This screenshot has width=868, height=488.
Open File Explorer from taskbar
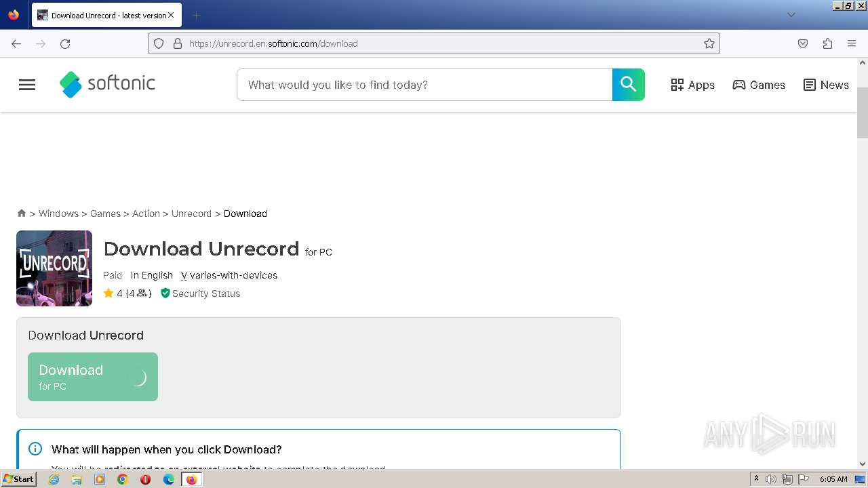tap(77, 479)
